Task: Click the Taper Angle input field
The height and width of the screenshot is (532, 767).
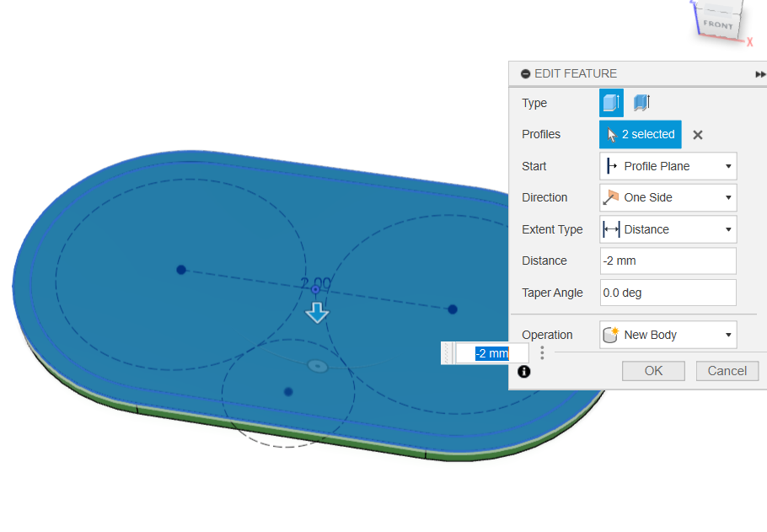Action: (668, 293)
